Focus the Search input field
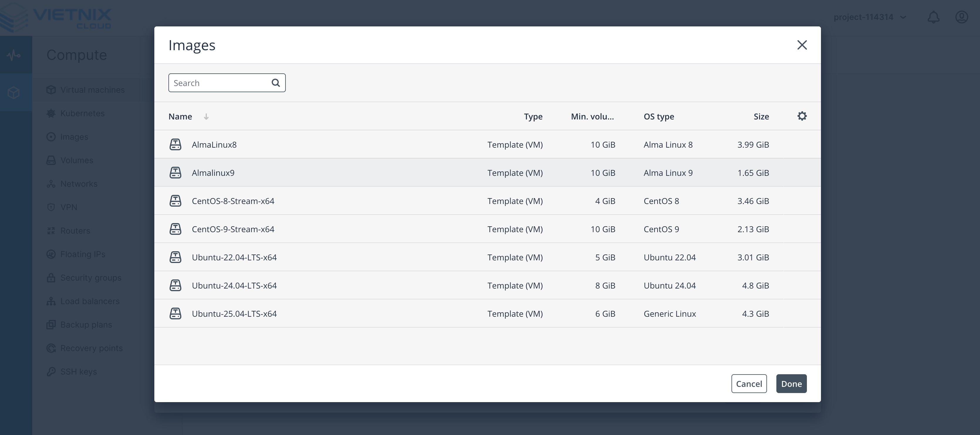 (x=220, y=83)
